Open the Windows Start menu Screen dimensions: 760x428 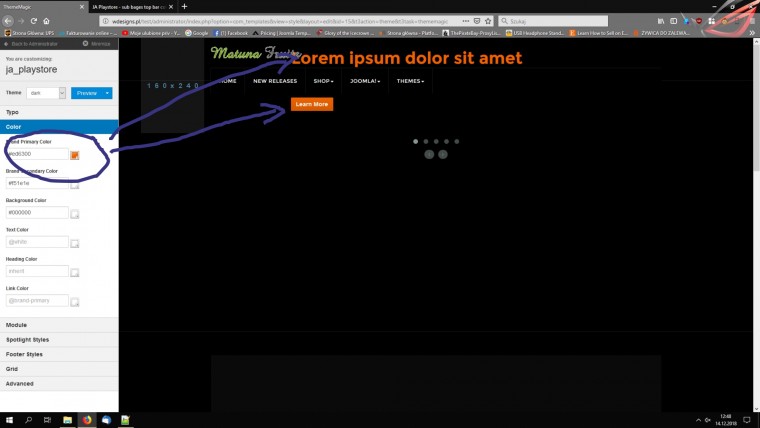[9, 420]
